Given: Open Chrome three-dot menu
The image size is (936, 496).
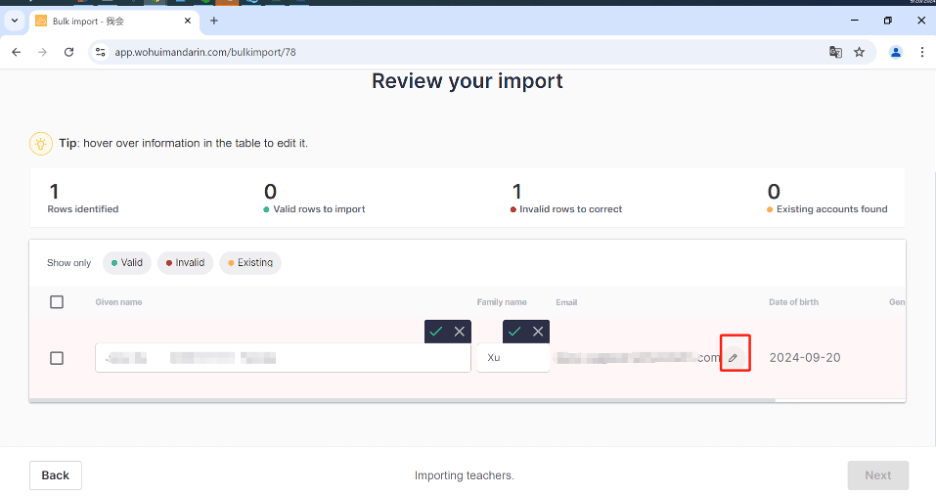Looking at the screenshot, I should (921, 52).
